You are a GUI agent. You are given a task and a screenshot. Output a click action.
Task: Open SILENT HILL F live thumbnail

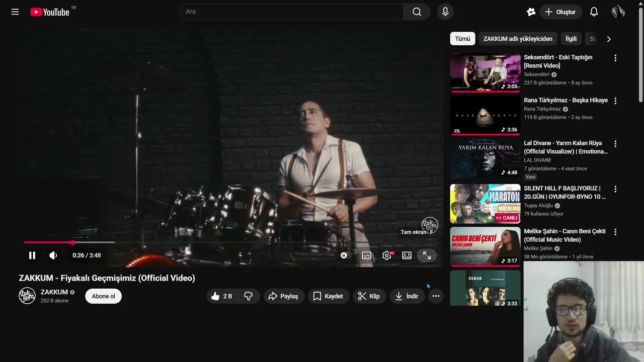[x=485, y=204]
